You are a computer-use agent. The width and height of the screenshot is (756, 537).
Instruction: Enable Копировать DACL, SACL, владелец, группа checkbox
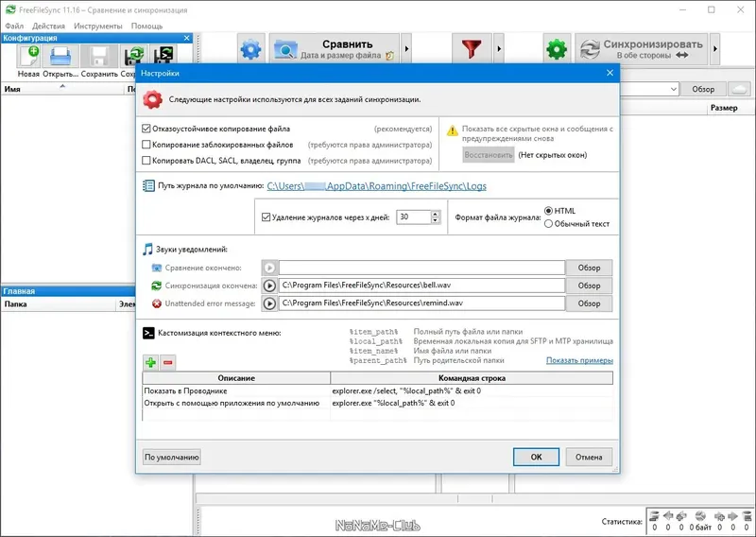tap(146, 160)
